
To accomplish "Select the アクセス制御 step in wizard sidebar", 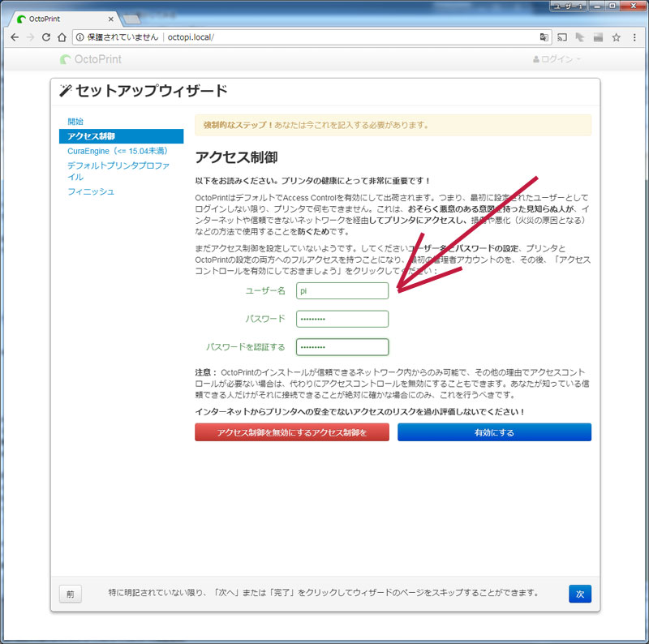I will [x=121, y=136].
